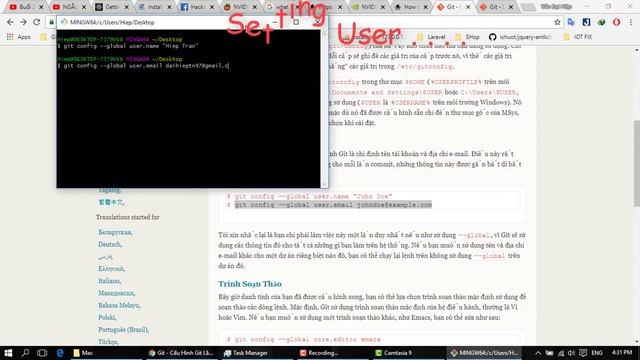Open the taskbar search icon
This screenshot has height=360, width=640.
[25, 353]
